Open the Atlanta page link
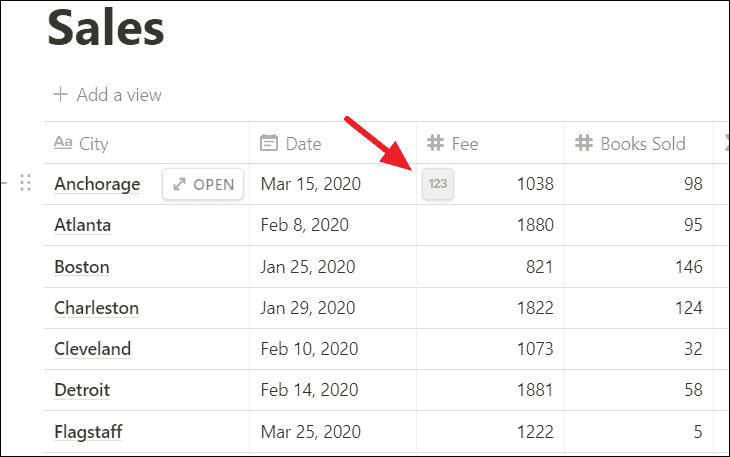730x457 pixels. tap(82, 225)
